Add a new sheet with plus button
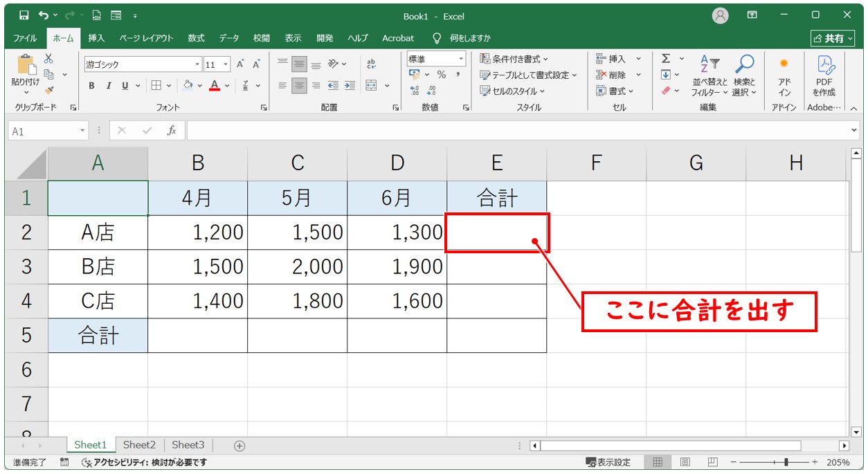This screenshot has width=868, height=474. (239, 446)
